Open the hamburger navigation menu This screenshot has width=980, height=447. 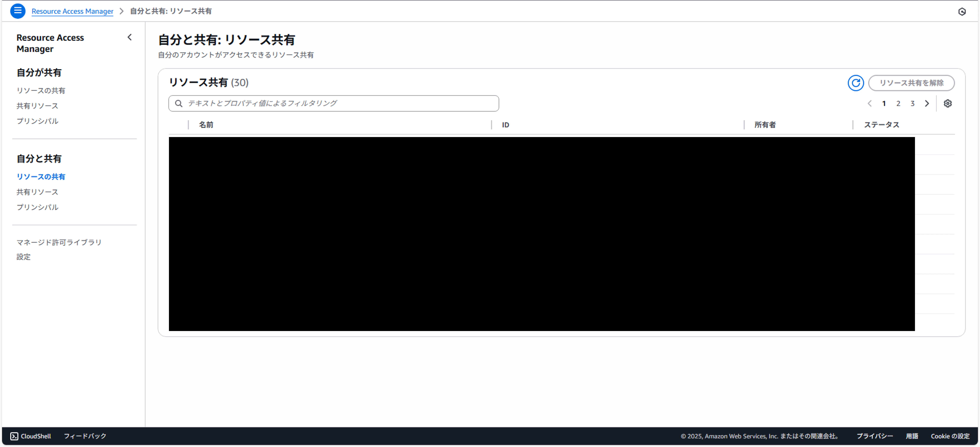18,11
